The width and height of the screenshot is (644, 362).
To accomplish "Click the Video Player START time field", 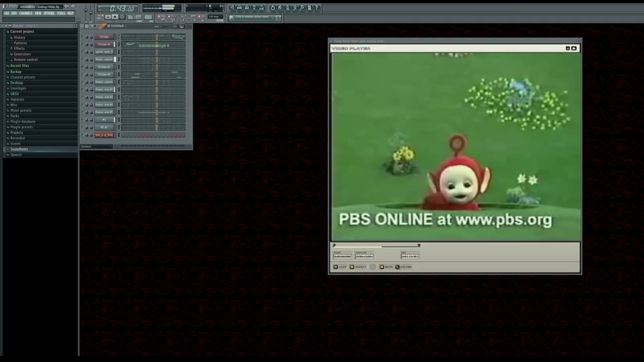I will (x=343, y=256).
